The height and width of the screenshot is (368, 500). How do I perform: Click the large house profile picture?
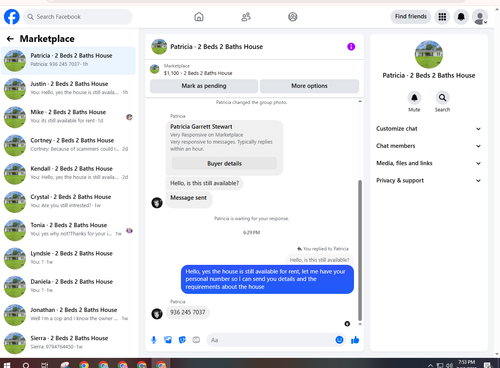click(x=429, y=54)
